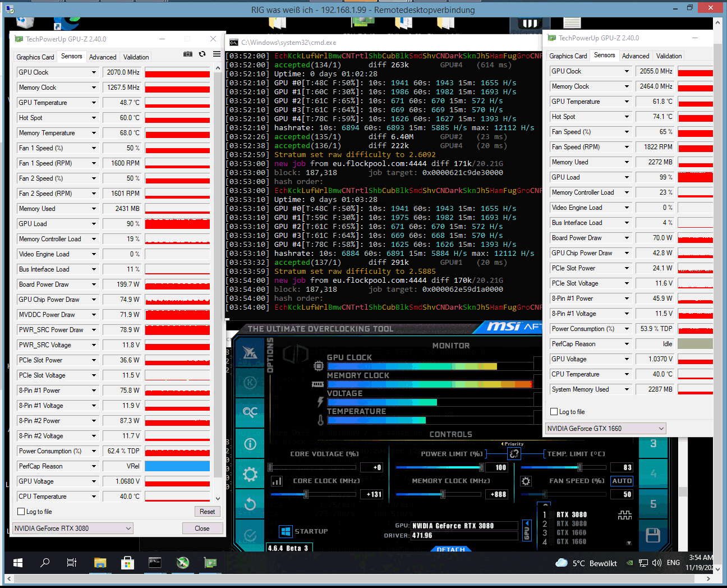Toggle the power-temp limit Priority link icon
The height and width of the screenshot is (588, 727).
point(514,453)
